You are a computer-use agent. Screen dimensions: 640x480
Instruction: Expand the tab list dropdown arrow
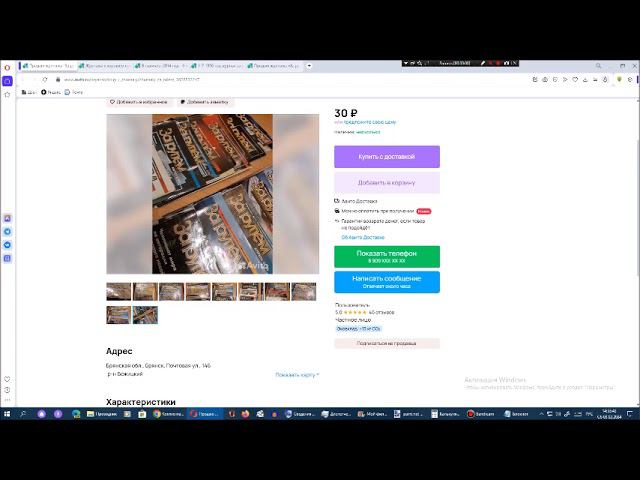309,66
